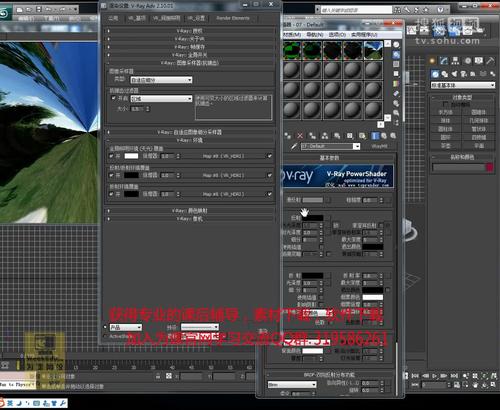Toggle Show Shaded Material in Viewport icon
Image resolution: width=500 pixels, height=410 pixels.
coord(362,136)
